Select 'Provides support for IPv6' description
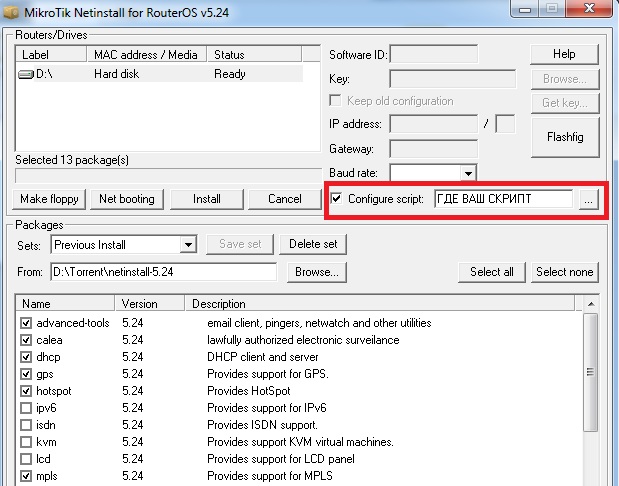Image resolution: width=619 pixels, height=486 pixels. point(267,408)
